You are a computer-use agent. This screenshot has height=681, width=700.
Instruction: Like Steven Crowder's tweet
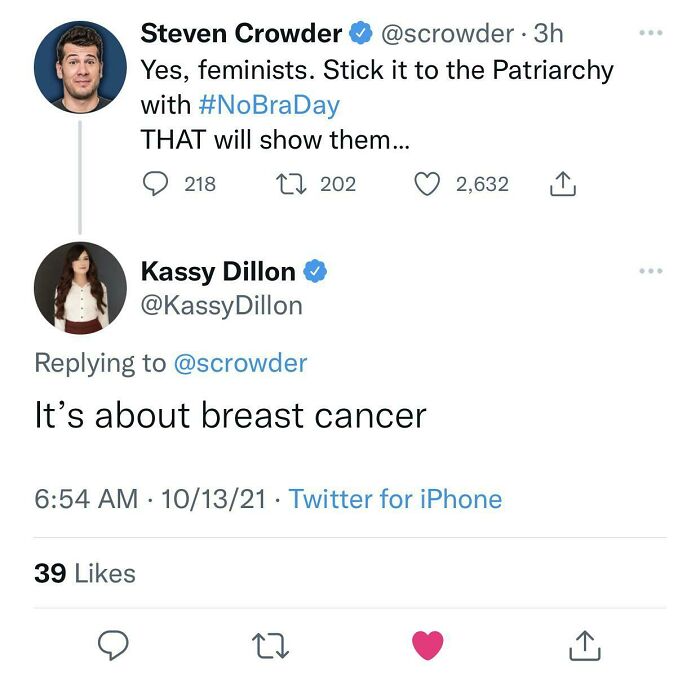point(427,184)
